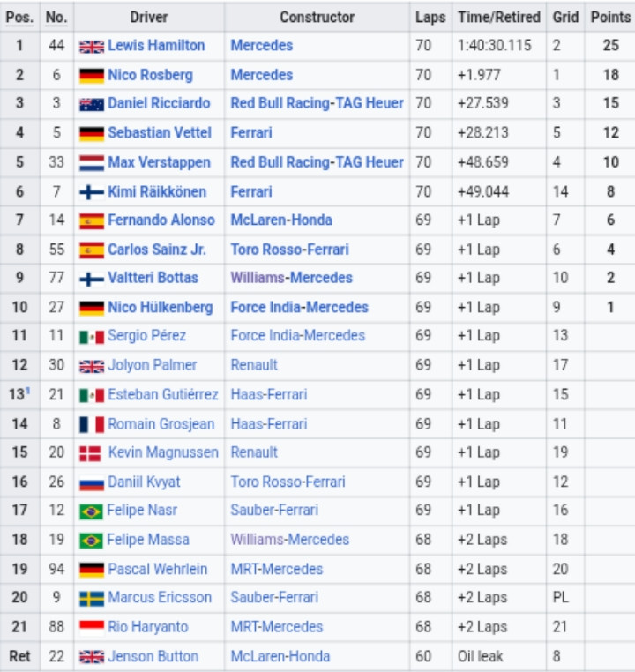Open Max Verstappen driver link

click(159, 162)
